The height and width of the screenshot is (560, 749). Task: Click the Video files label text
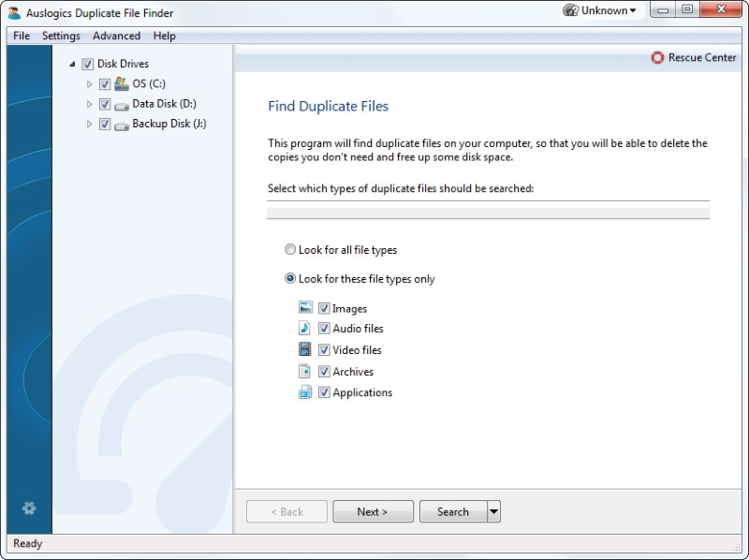pos(357,349)
